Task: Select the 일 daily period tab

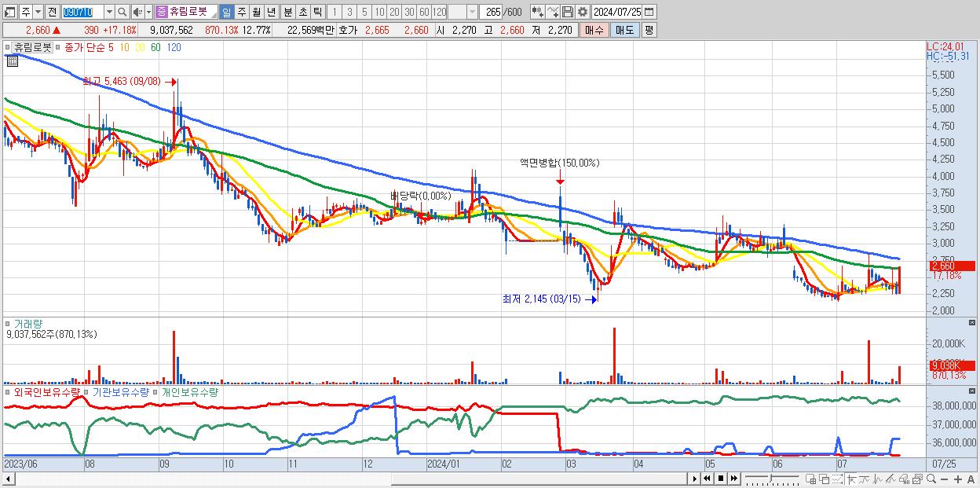Action: point(226,12)
